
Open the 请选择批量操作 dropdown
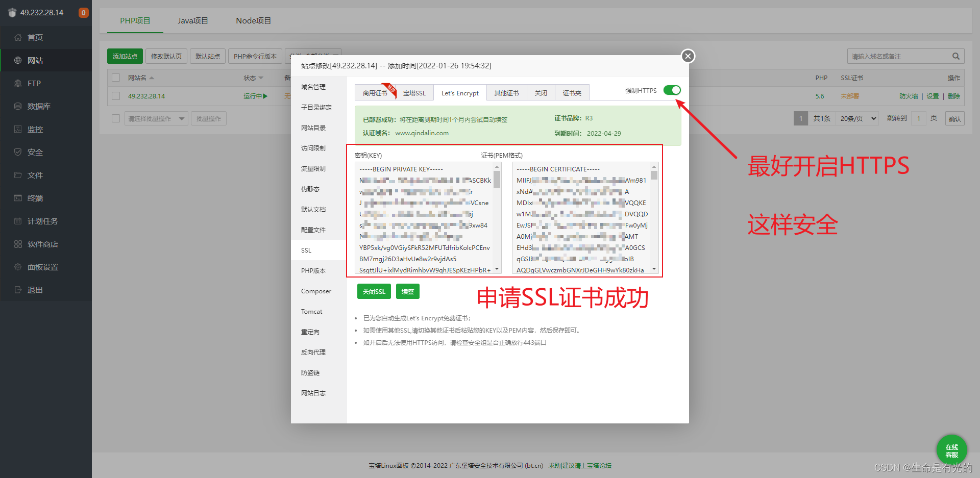156,118
